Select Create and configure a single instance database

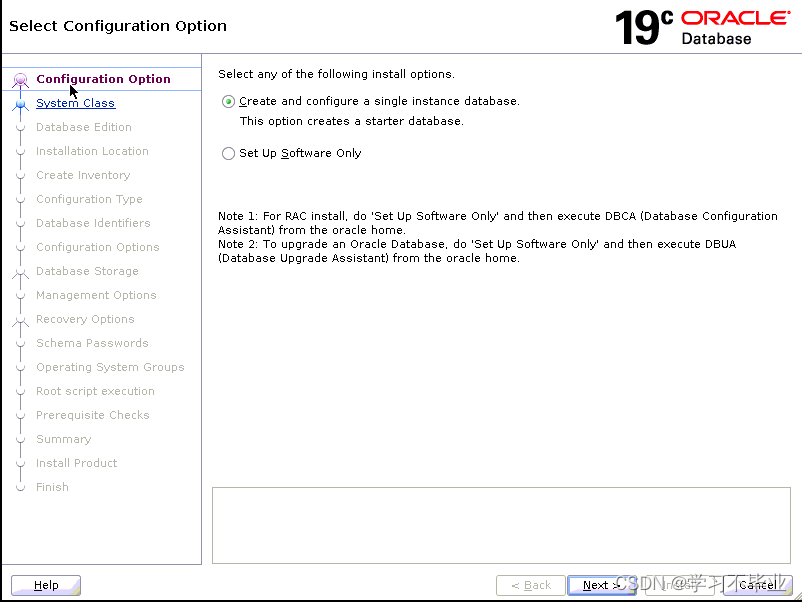click(x=228, y=101)
